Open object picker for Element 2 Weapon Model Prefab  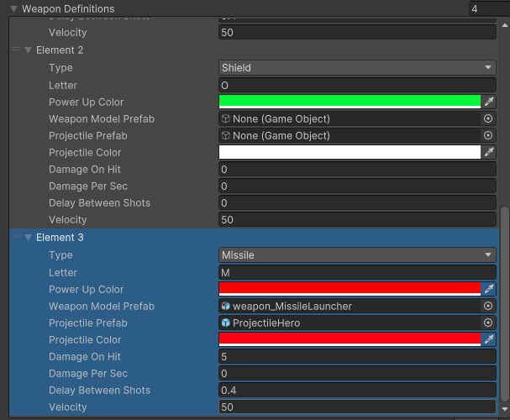(487, 118)
